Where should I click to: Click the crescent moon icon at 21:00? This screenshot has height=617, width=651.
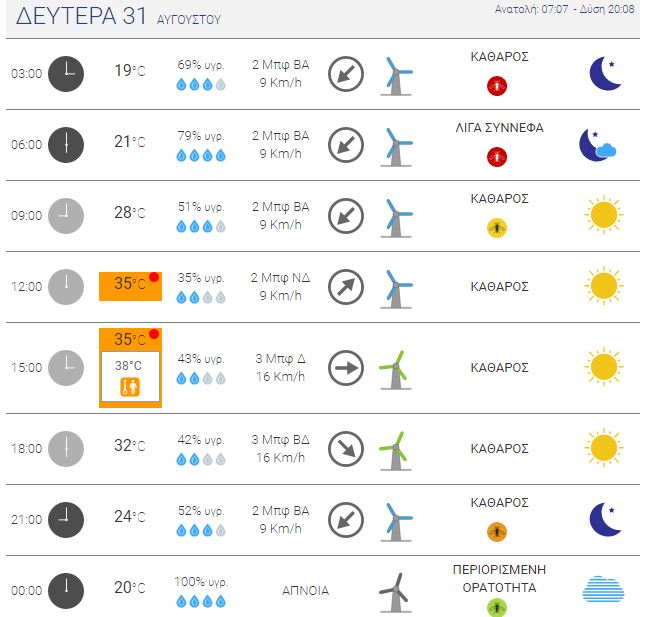click(605, 519)
